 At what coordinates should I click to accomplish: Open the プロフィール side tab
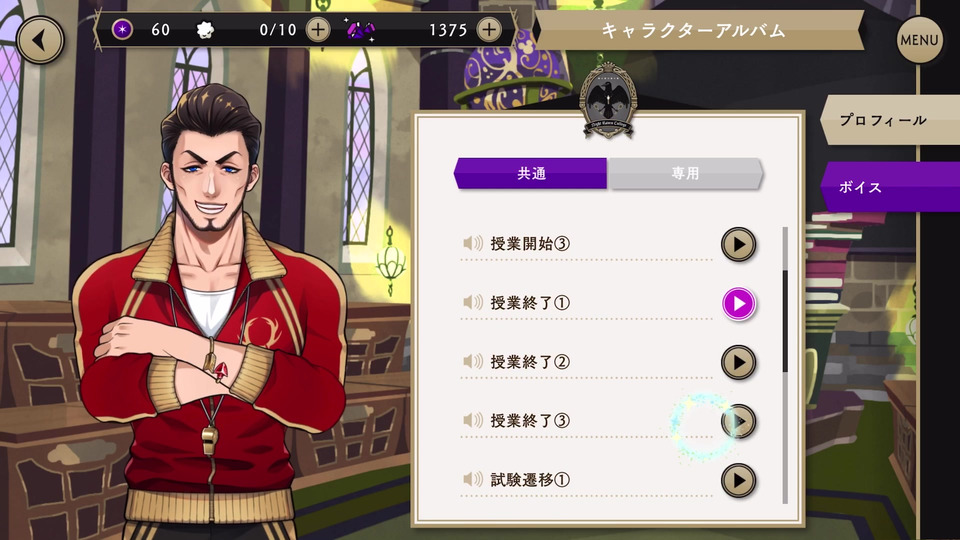point(890,120)
